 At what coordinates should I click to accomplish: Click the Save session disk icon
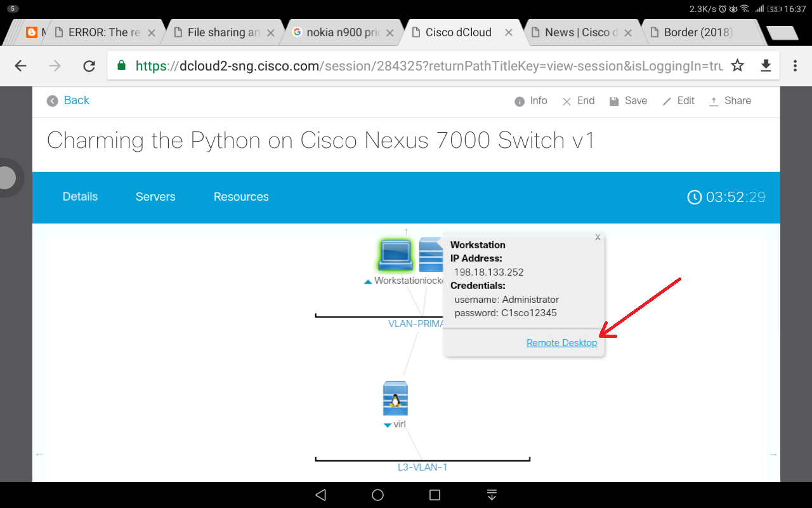pyautogui.click(x=614, y=100)
